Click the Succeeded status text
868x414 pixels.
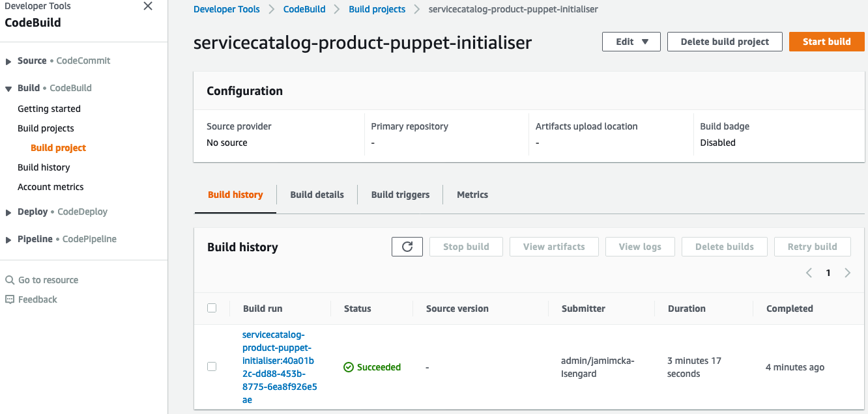[x=379, y=367]
